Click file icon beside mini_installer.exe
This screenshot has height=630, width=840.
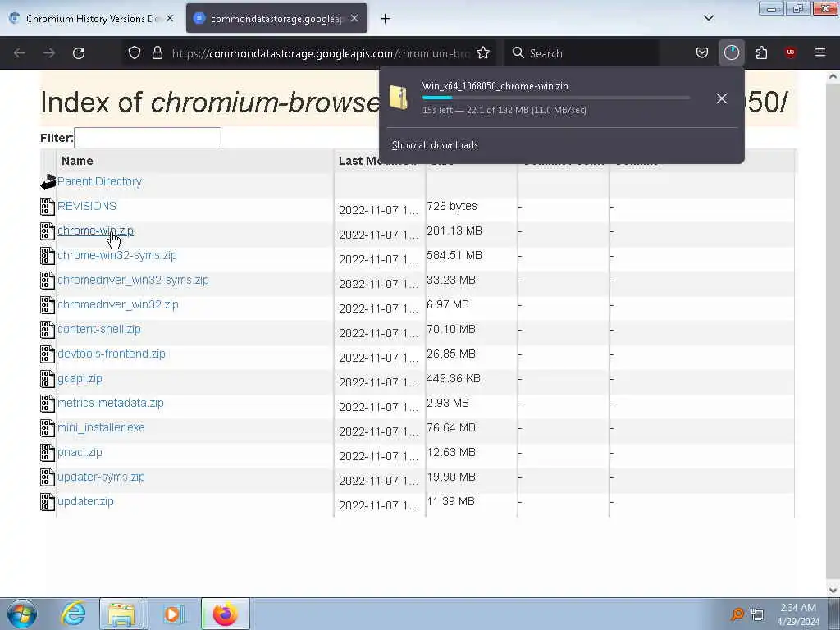(48, 428)
